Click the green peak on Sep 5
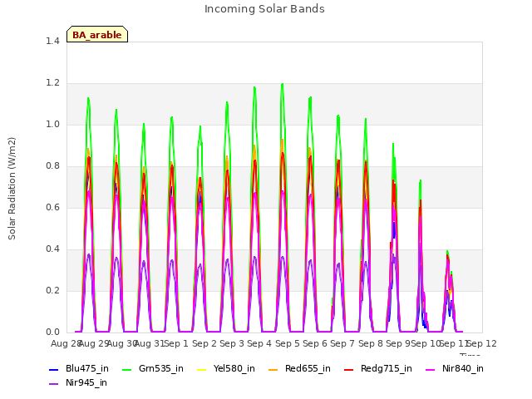This screenshot has width=532, height=399. pos(283,84)
